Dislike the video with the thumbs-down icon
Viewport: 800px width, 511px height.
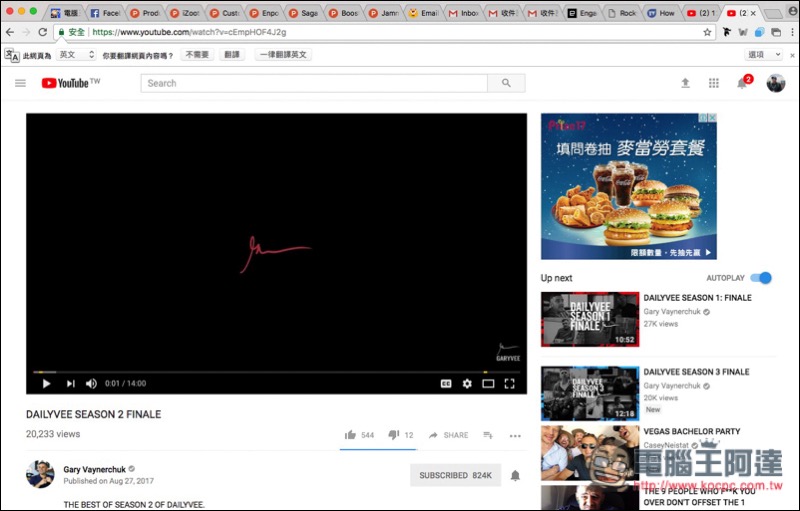click(393, 435)
